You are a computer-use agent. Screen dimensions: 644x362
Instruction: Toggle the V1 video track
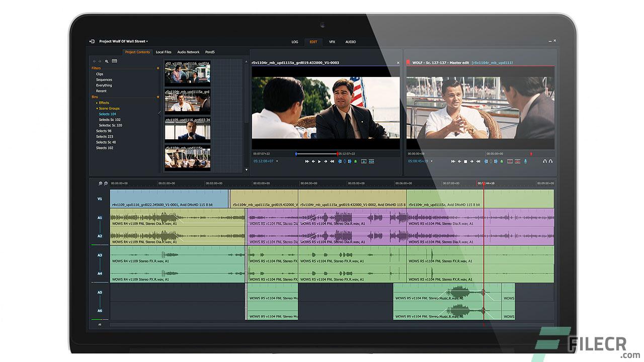pyautogui.click(x=100, y=199)
